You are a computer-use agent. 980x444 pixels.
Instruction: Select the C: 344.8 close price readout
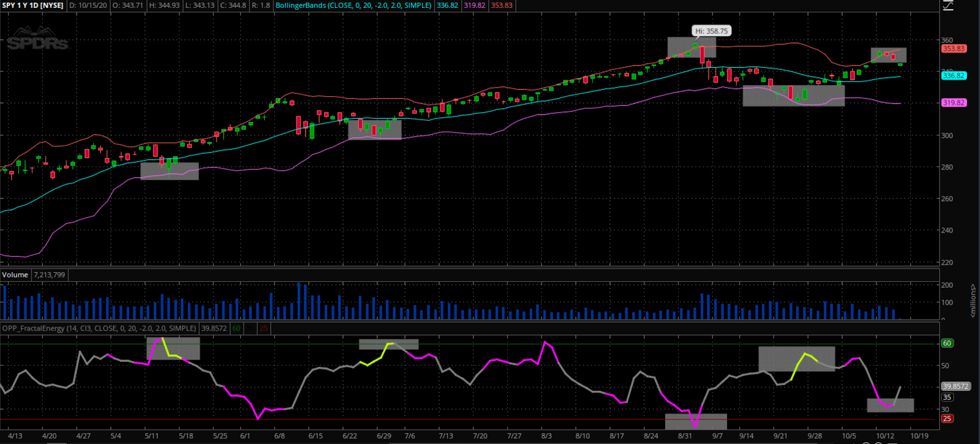[233, 5]
